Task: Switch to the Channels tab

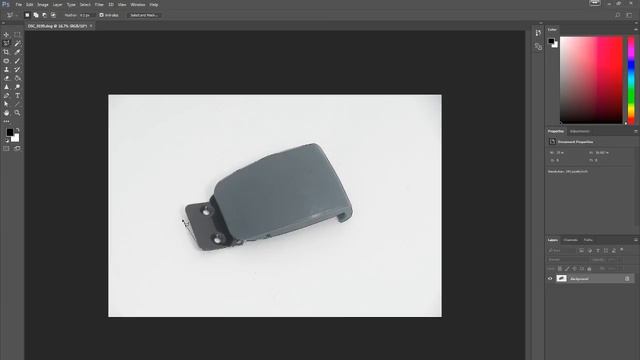Action: coord(571,240)
